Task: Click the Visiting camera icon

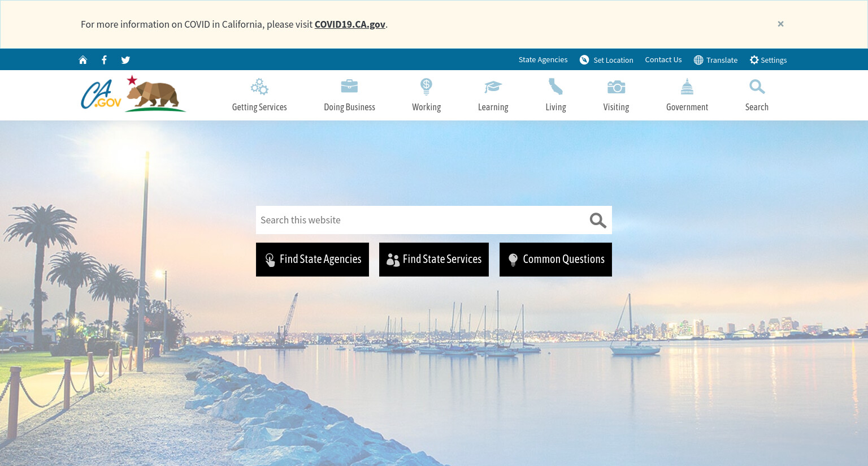Action: click(616, 87)
